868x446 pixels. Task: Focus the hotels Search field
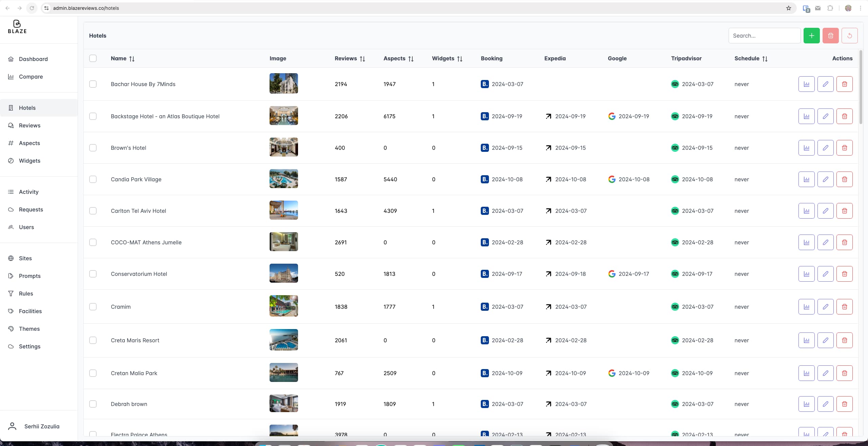764,36
